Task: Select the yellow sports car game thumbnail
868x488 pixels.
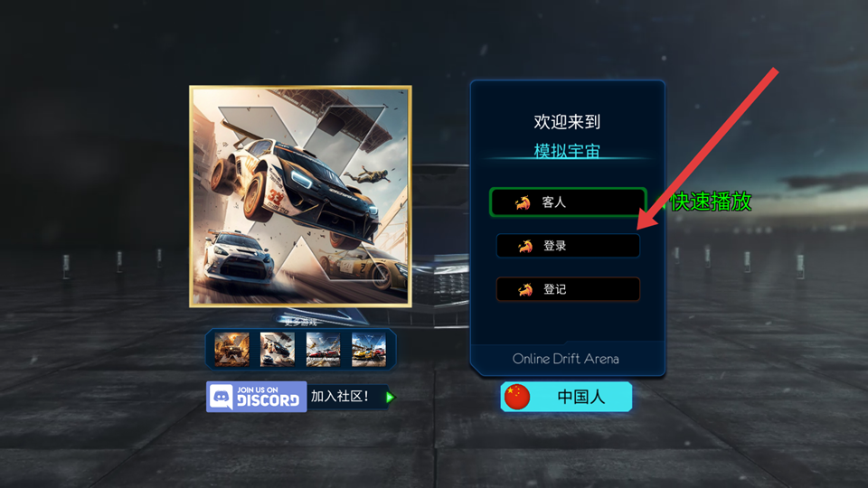Action: point(369,349)
